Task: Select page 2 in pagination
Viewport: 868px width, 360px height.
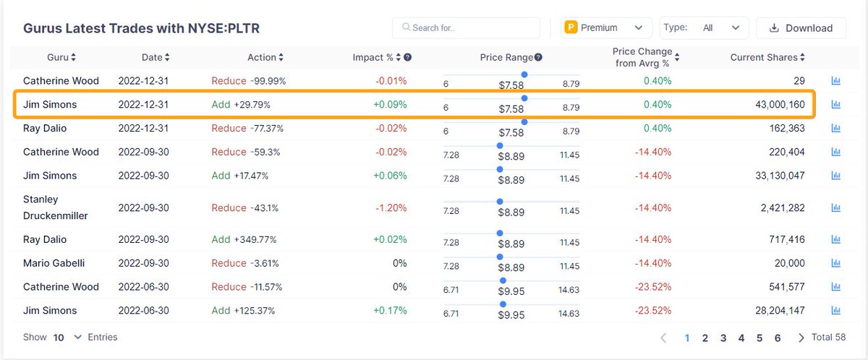Action: [x=705, y=338]
